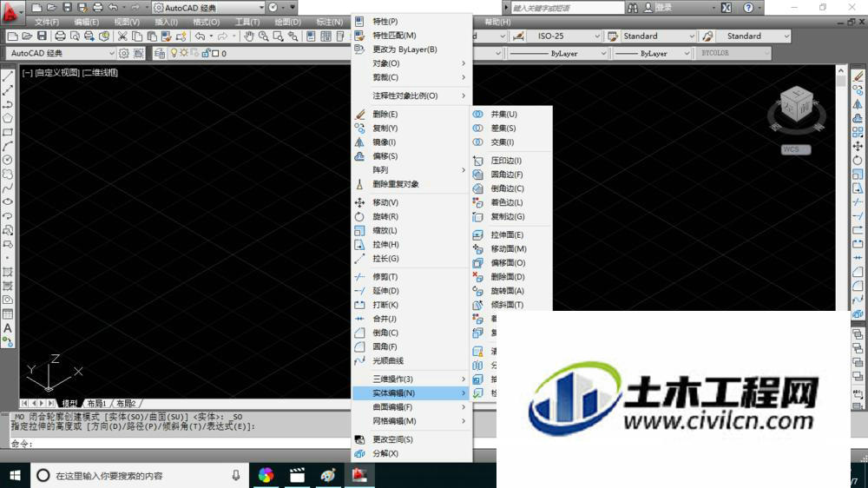The width and height of the screenshot is (868, 488).
Task: Open the workspace dropdown AutoCAD 经典 in title bar
Action: (208, 8)
